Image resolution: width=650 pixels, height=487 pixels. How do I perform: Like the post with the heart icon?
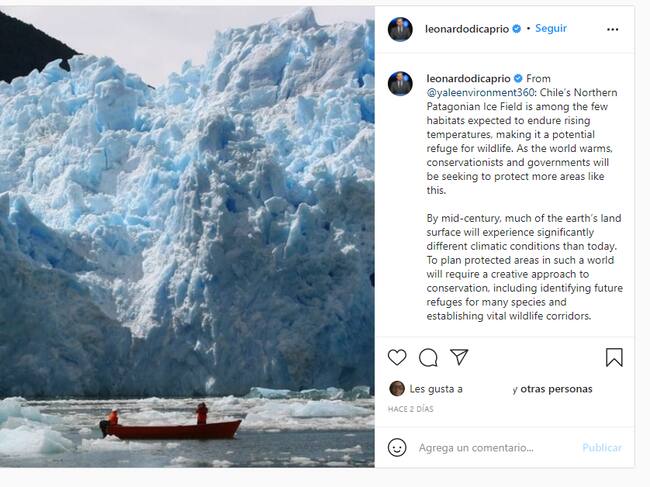pos(397,357)
